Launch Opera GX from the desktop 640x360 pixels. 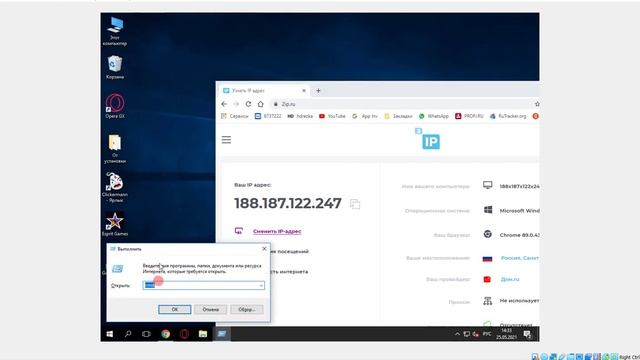coord(115,106)
